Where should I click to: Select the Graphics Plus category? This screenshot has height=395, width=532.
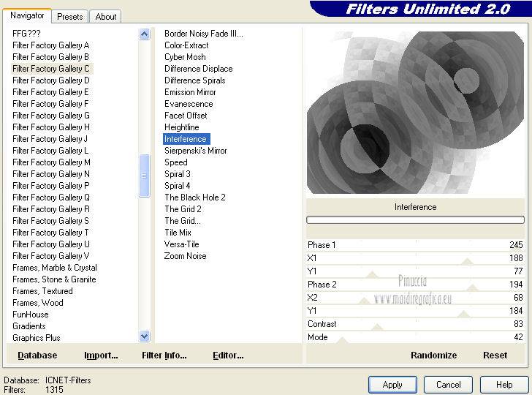[37, 338]
